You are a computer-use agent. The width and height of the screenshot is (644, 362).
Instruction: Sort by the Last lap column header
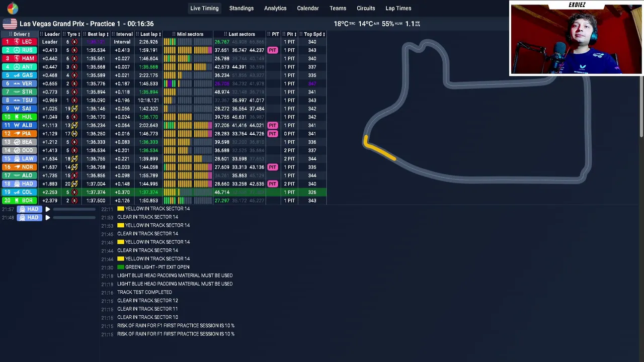click(x=150, y=34)
